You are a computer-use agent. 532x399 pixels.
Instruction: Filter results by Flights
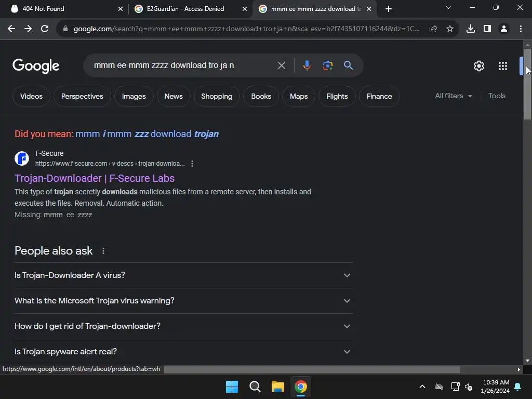tap(337, 96)
